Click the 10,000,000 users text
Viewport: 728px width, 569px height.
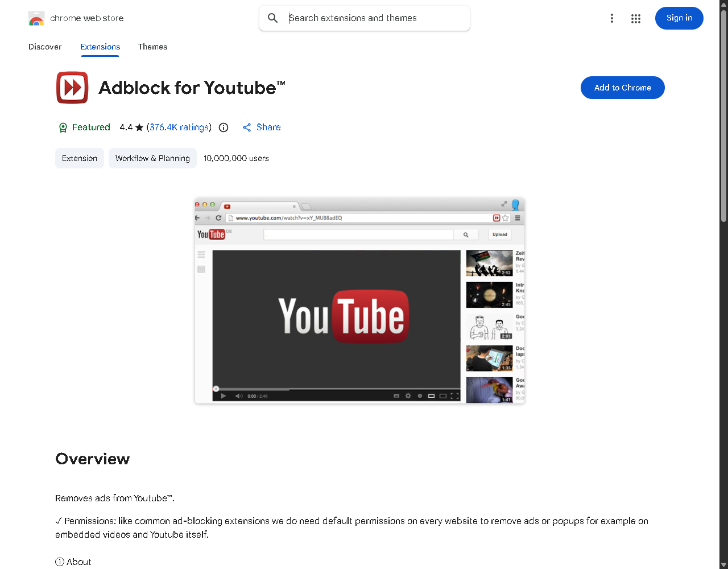point(236,158)
